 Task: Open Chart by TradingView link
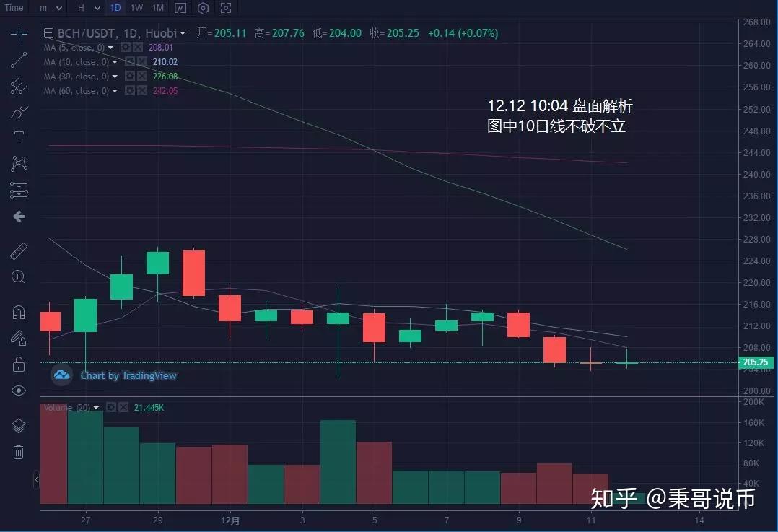pyautogui.click(x=128, y=375)
